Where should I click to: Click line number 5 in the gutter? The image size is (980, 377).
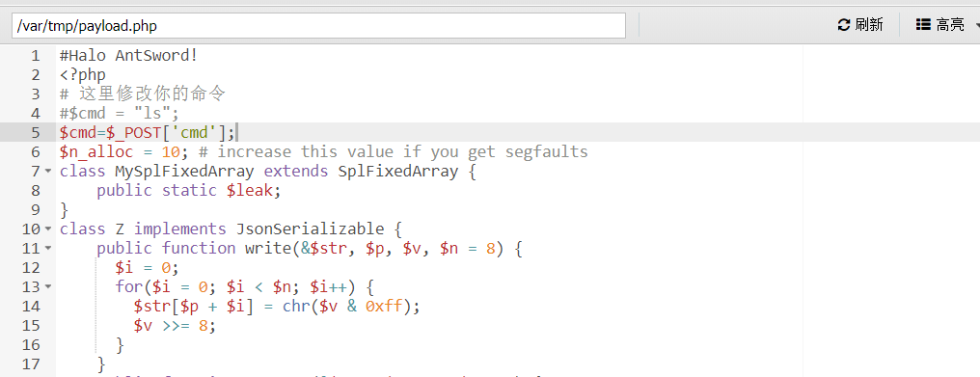tap(35, 132)
